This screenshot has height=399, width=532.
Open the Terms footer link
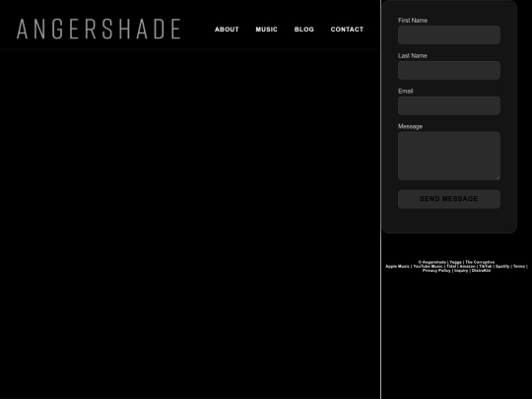(519, 266)
